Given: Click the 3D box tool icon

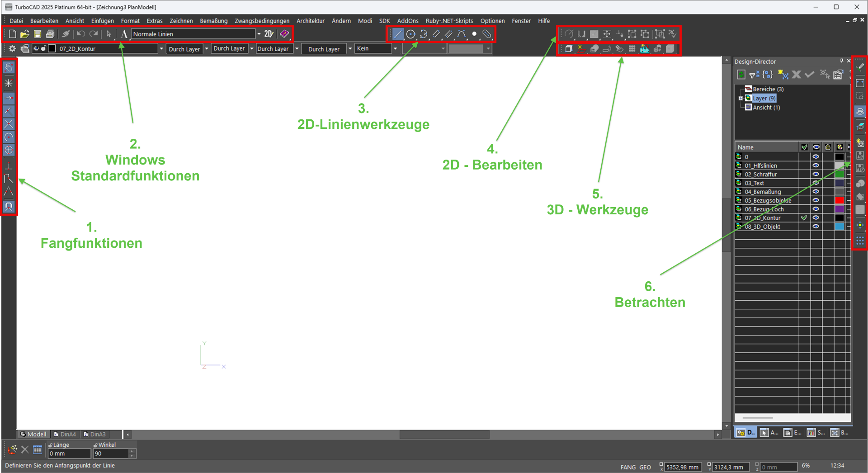Looking at the screenshot, I should click(x=569, y=49).
